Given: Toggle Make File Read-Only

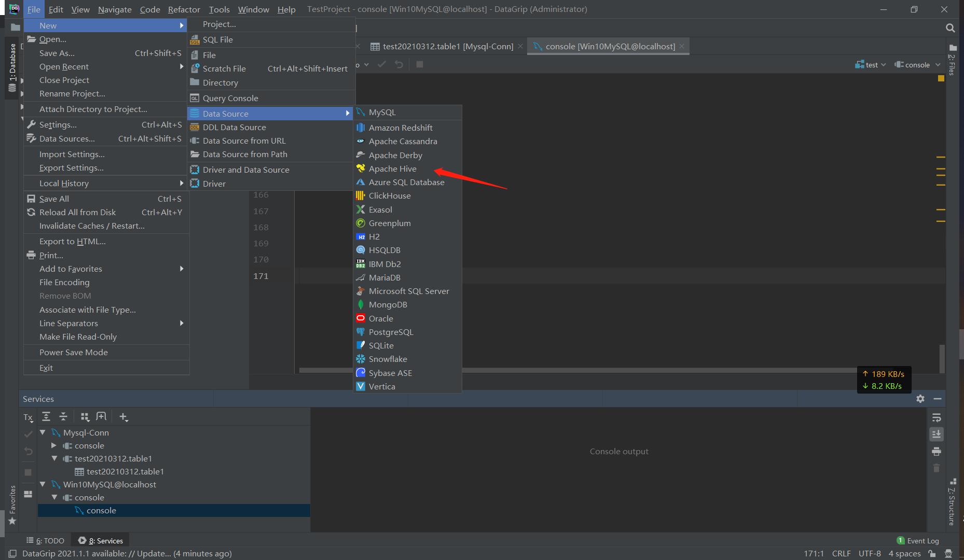Looking at the screenshot, I should 106,337.
